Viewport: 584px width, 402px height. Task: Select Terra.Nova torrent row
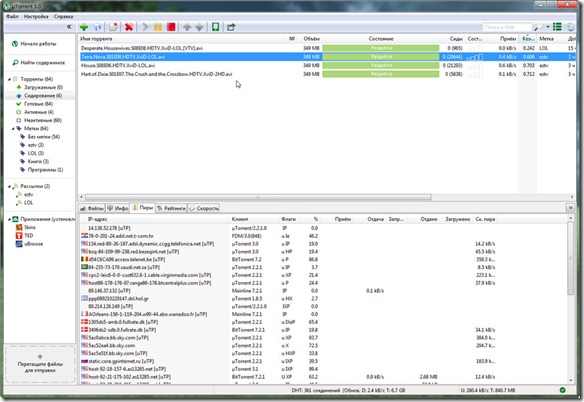pos(326,57)
